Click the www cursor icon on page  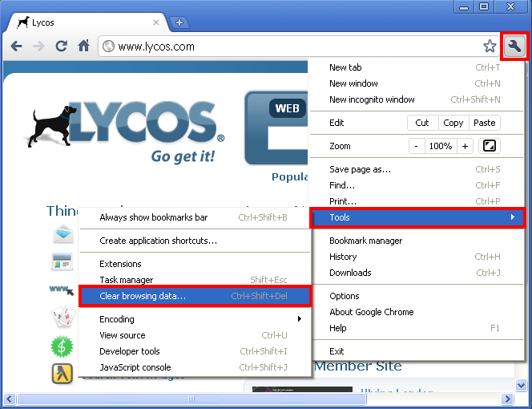click(x=62, y=290)
